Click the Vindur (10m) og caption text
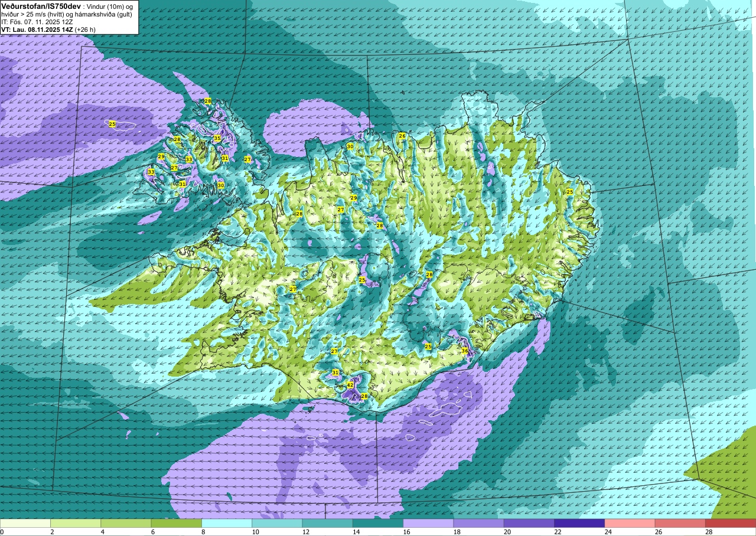756x536 pixels. [x=110, y=6]
